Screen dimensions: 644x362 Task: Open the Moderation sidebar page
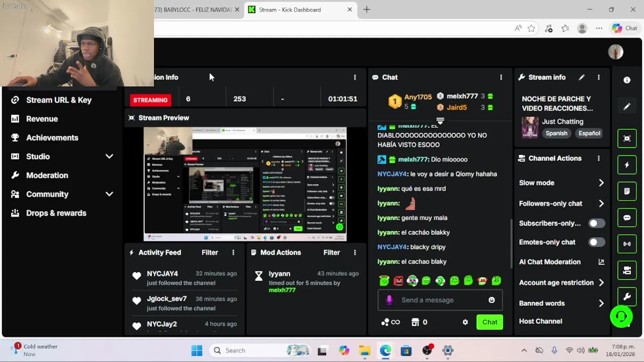click(47, 175)
